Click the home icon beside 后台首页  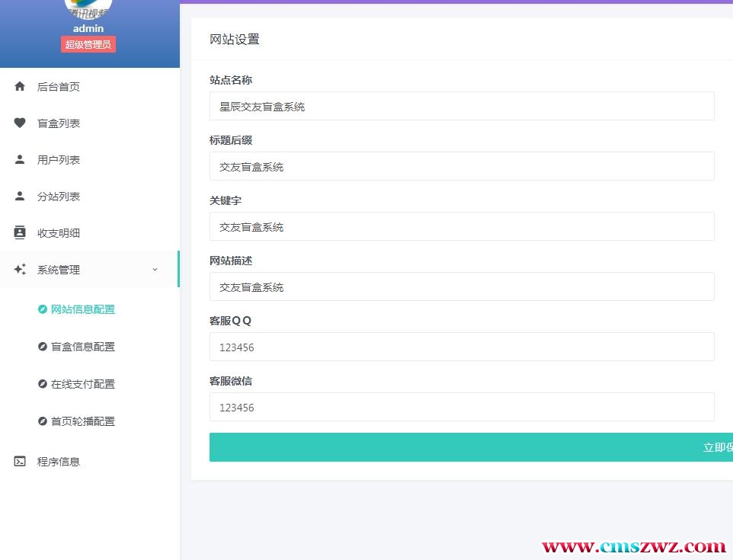tap(21, 87)
